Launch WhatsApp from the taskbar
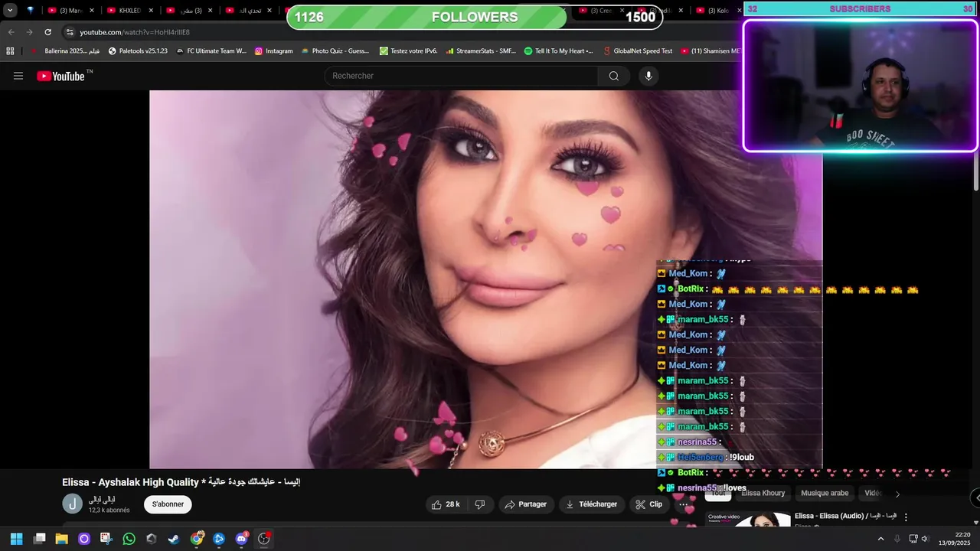The height and width of the screenshot is (551, 980). [129, 539]
